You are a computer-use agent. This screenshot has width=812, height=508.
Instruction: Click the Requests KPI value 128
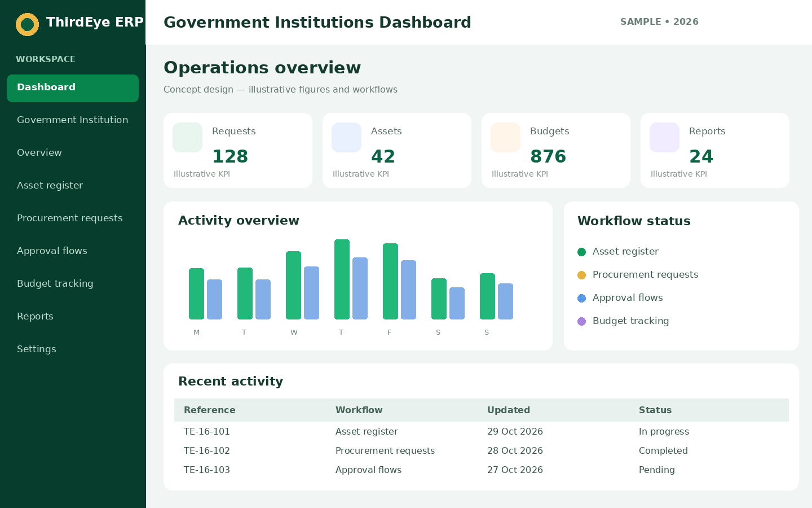[230, 156]
